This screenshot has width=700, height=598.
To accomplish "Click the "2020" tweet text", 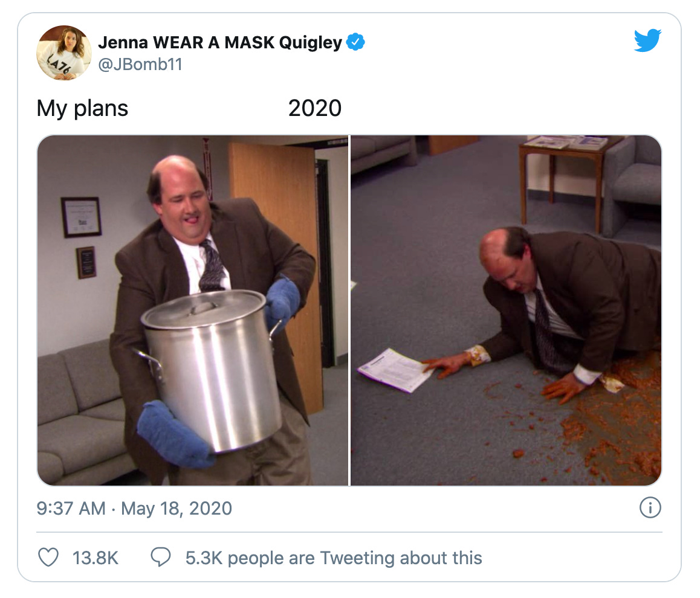I will pos(315,108).
